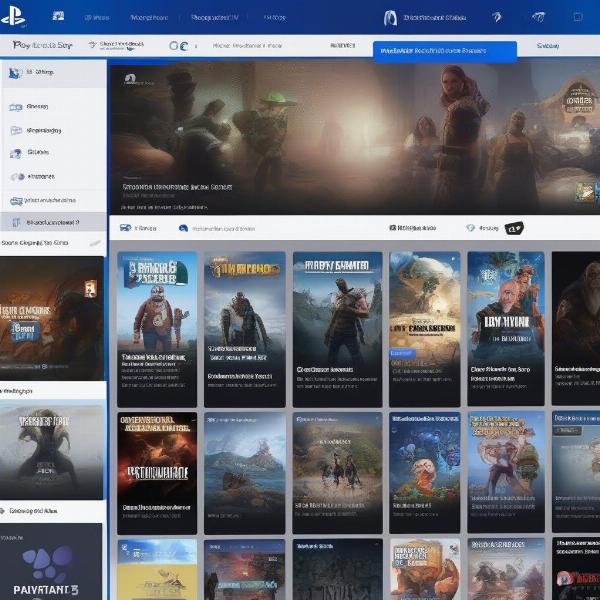600x600 pixels.
Task: Click the small filter icon in the second bar
Action: click(x=92, y=45)
